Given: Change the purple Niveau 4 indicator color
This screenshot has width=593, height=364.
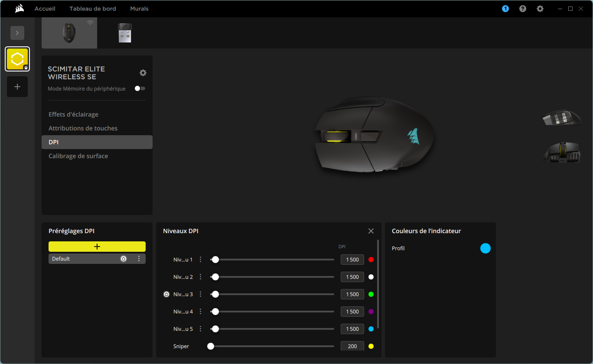Looking at the screenshot, I should 371,312.
